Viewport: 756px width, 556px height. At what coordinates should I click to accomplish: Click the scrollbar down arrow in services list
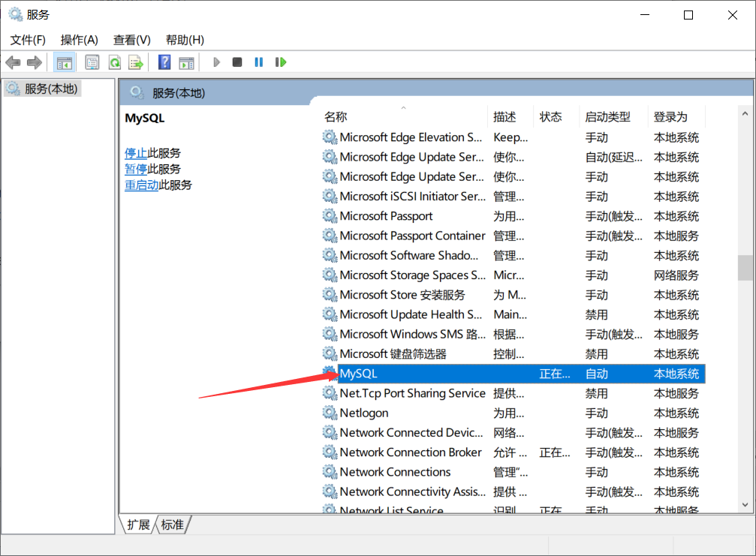click(745, 505)
